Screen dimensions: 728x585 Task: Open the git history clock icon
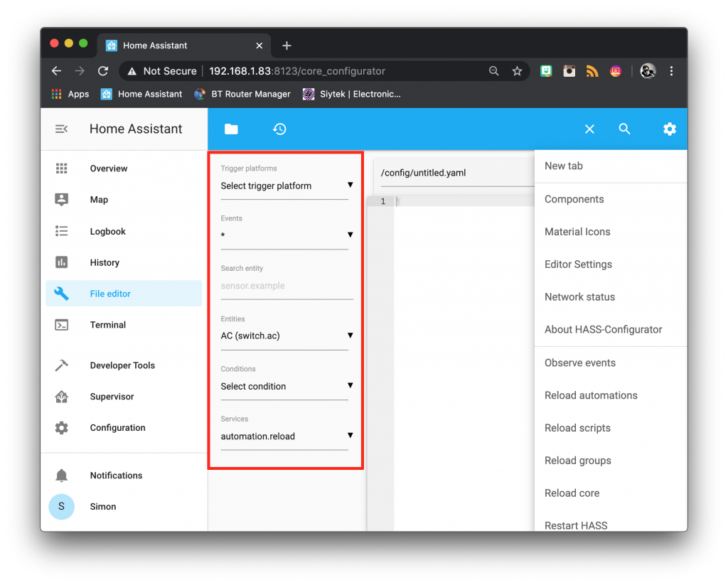(279, 129)
